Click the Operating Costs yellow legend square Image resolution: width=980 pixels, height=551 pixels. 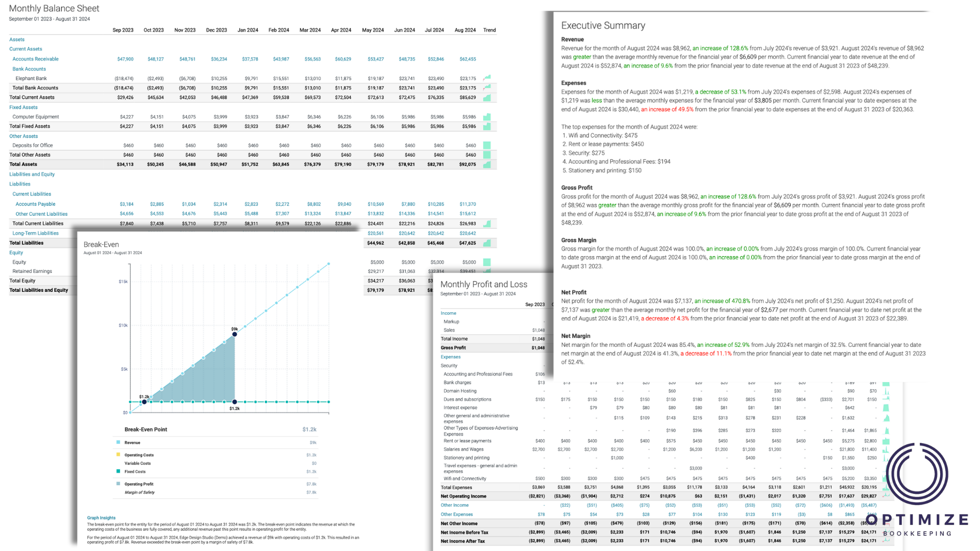click(118, 455)
